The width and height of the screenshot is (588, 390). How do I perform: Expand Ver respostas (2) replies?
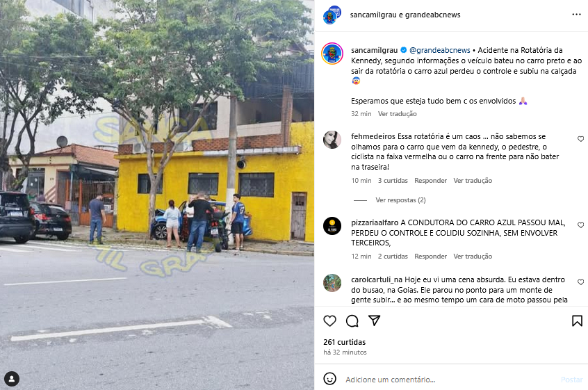click(x=400, y=200)
